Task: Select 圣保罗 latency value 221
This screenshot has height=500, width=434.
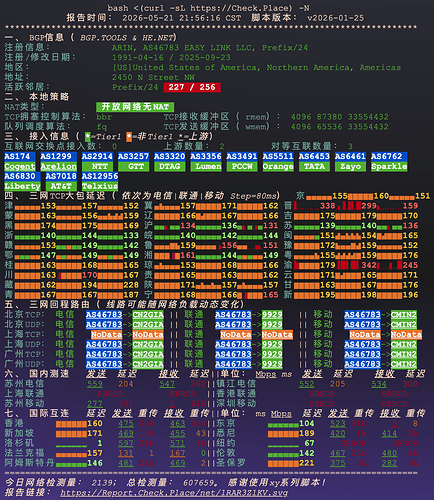Action: [307, 463]
